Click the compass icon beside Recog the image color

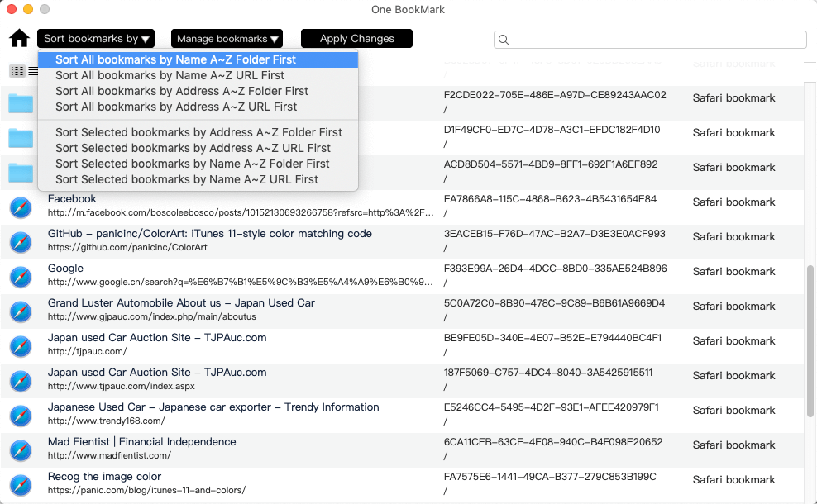20,485
